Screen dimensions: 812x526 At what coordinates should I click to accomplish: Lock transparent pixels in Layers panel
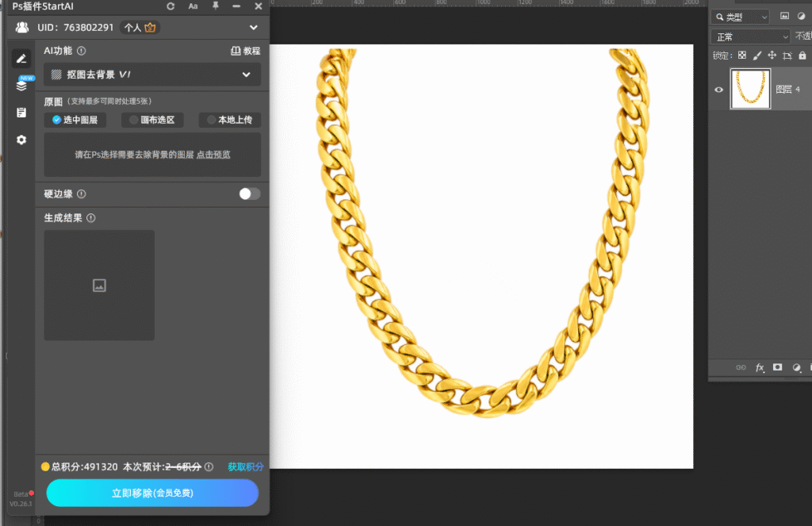pos(742,56)
